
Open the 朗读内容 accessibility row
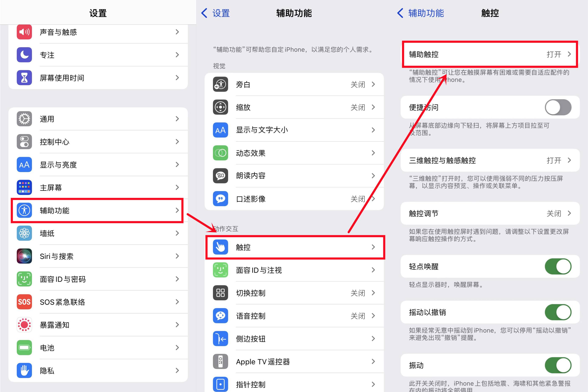pyautogui.click(x=294, y=176)
